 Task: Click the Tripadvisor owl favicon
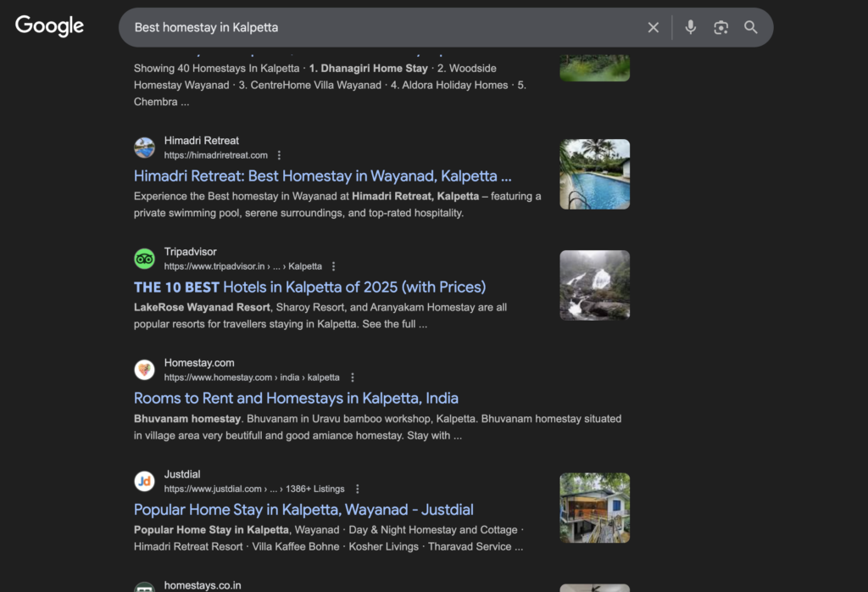pos(145,259)
